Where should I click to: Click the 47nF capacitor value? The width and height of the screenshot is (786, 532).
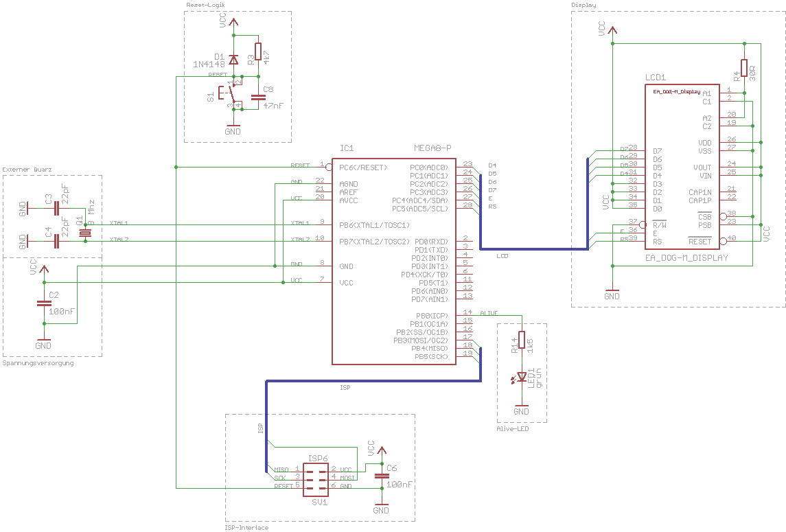point(273,106)
